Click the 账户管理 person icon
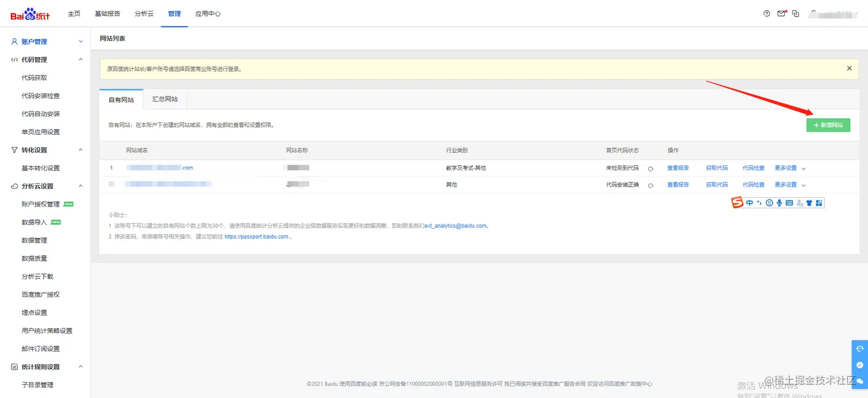 (15, 41)
